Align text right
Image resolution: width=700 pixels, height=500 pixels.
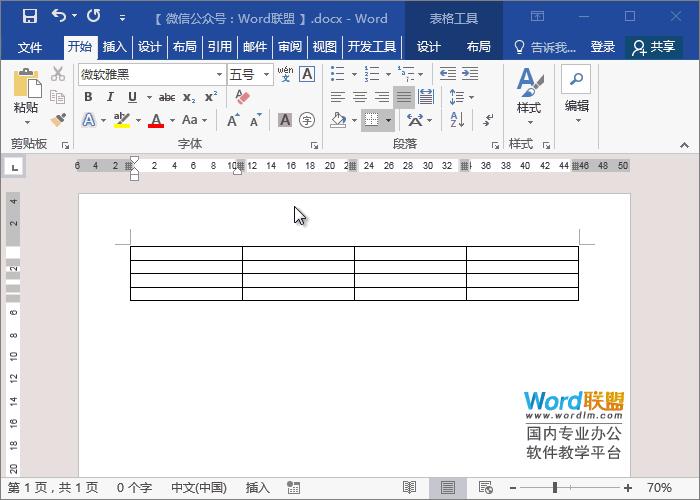pyautogui.click(x=382, y=97)
